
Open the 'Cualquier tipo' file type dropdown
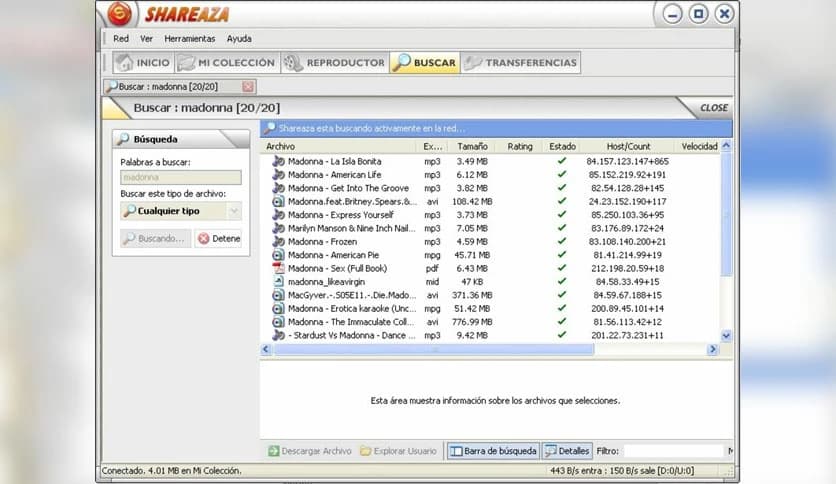click(181, 211)
